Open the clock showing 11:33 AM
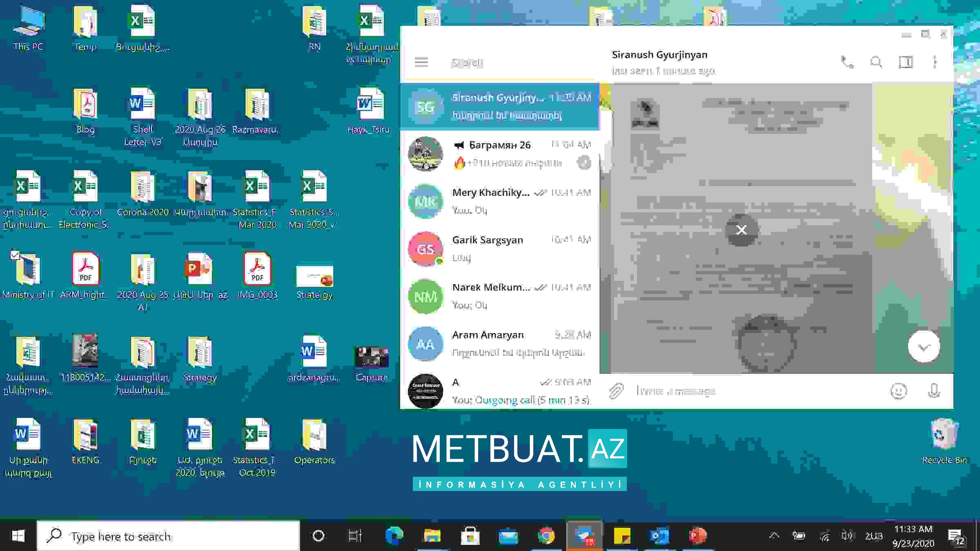This screenshot has height=551, width=980. tap(913, 536)
